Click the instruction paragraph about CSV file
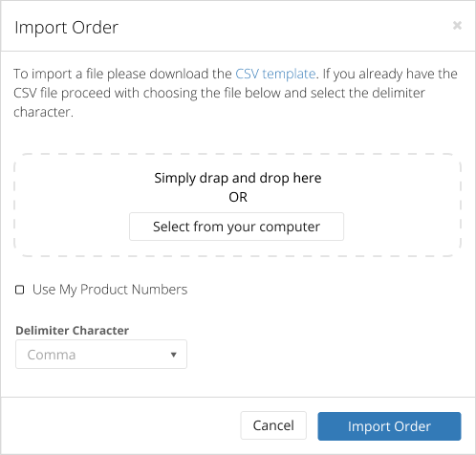 pyautogui.click(x=236, y=93)
